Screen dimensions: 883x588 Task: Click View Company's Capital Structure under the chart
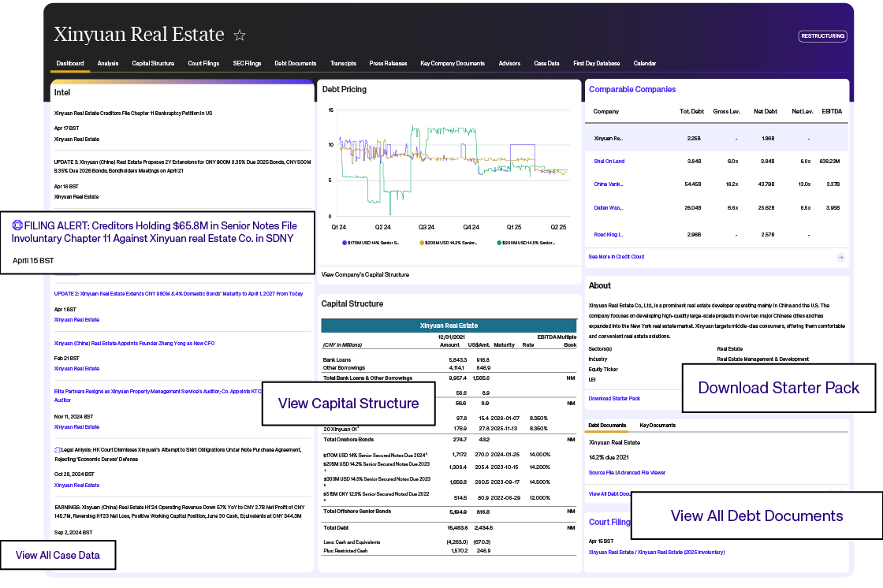pos(365,274)
